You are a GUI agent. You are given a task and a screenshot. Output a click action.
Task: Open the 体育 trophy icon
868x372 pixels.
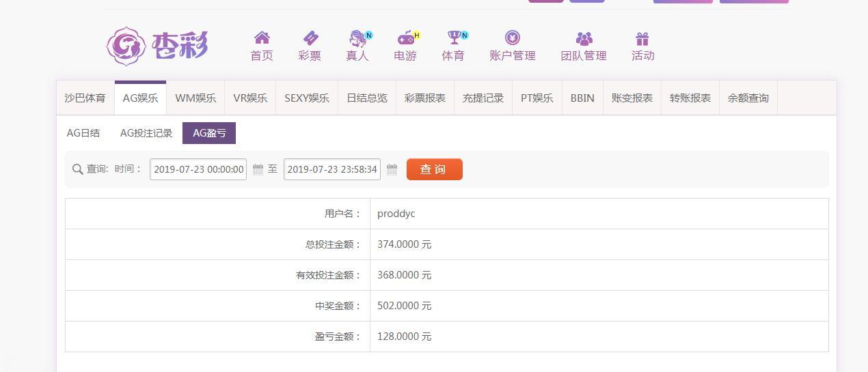pyautogui.click(x=455, y=38)
